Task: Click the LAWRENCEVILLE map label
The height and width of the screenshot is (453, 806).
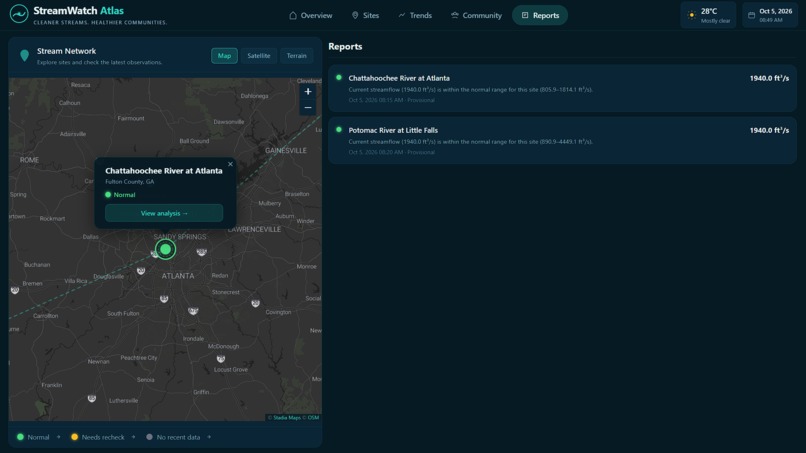Action: coord(254,229)
